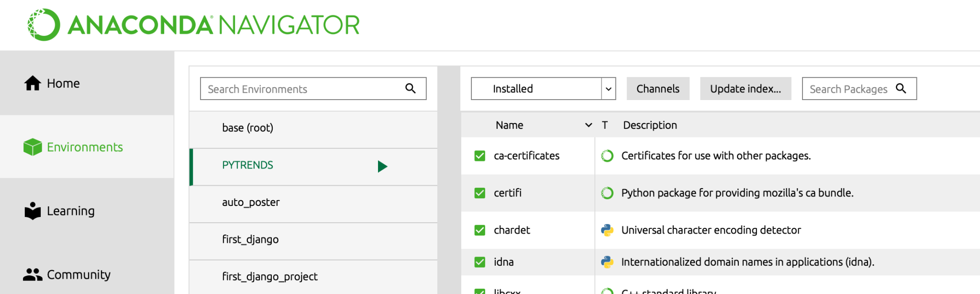Click the Python type icon for chardet
980x294 pixels.
(x=607, y=230)
